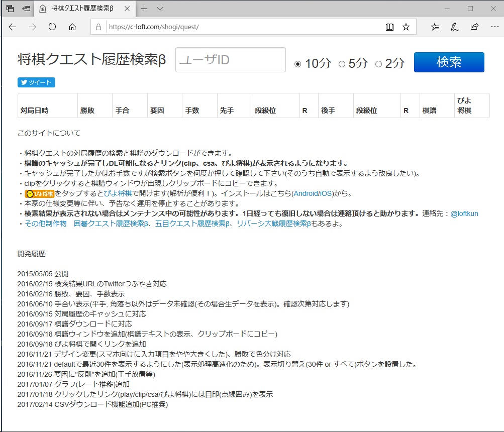The width and height of the screenshot is (504, 432).
Task: Minimize the browser window
Action: point(447,9)
